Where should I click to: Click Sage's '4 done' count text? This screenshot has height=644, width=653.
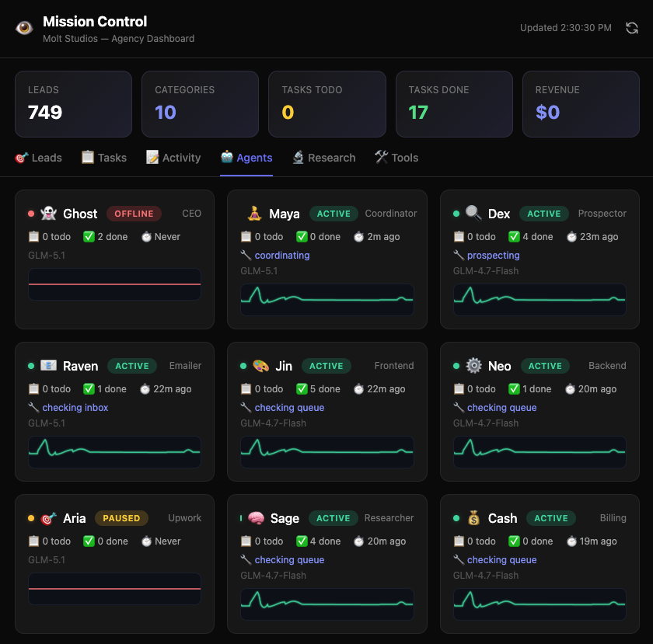[325, 541]
